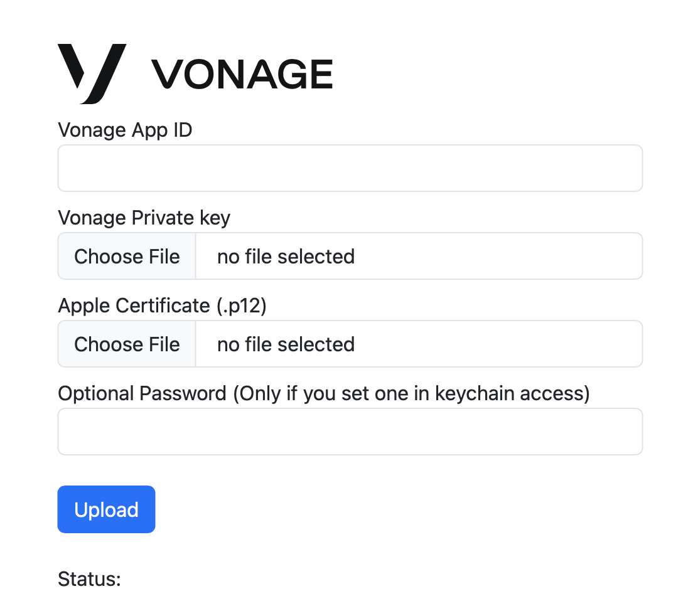Click the Apple Certificate (.p12) label
The image size is (693, 616).
pos(162,305)
